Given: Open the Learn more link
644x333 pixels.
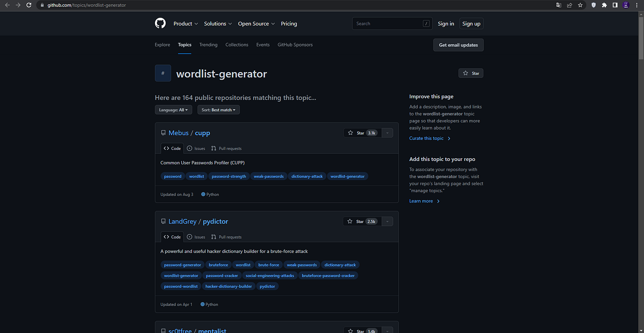Looking at the screenshot, I should (425, 201).
